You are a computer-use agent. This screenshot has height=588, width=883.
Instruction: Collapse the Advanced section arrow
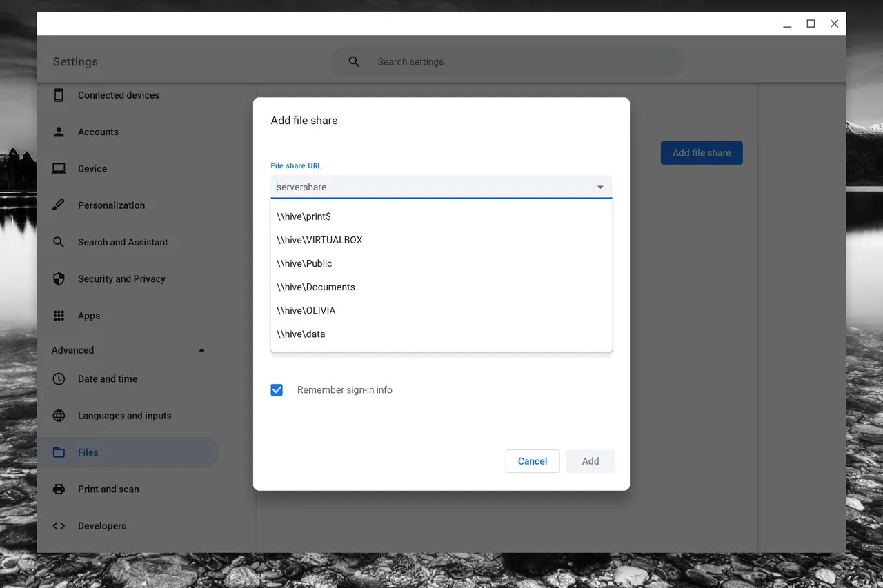pos(201,350)
